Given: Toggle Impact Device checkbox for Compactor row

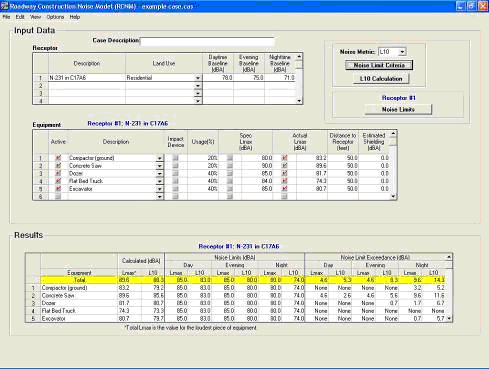Looking at the screenshot, I should (175, 158).
